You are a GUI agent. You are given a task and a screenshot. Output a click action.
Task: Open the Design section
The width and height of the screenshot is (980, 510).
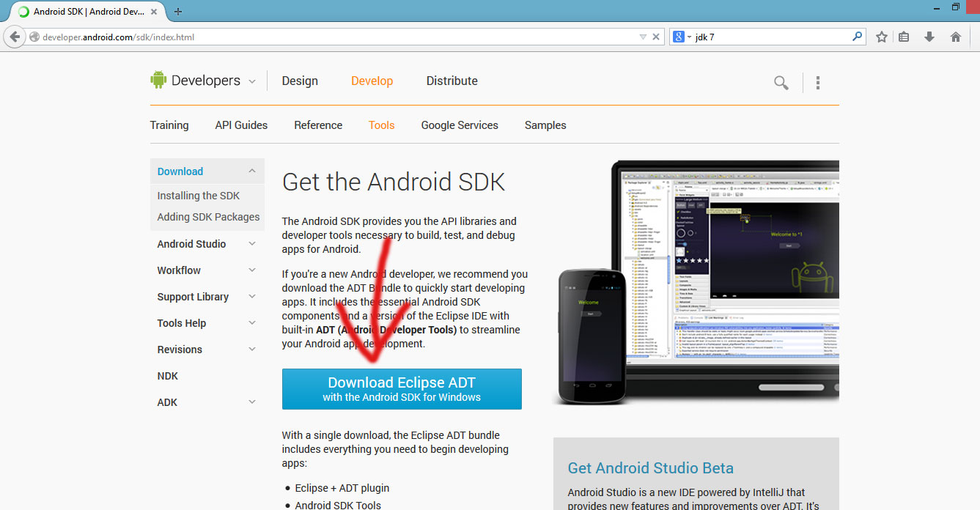click(300, 81)
